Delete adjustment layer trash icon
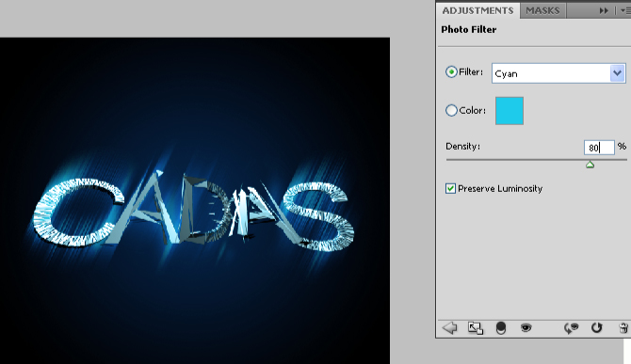 (x=623, y=328)
